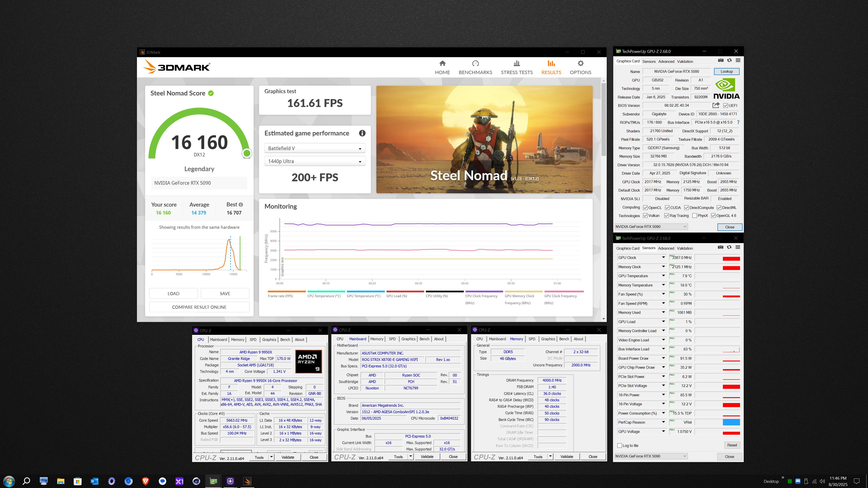Click the 3DMark taskbar icon
The height and width of the screenshot is (488, 868).
247,481
